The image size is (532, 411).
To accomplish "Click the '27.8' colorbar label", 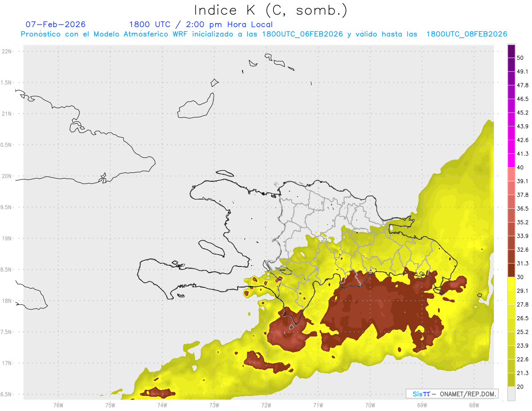I will coord(523,305).
